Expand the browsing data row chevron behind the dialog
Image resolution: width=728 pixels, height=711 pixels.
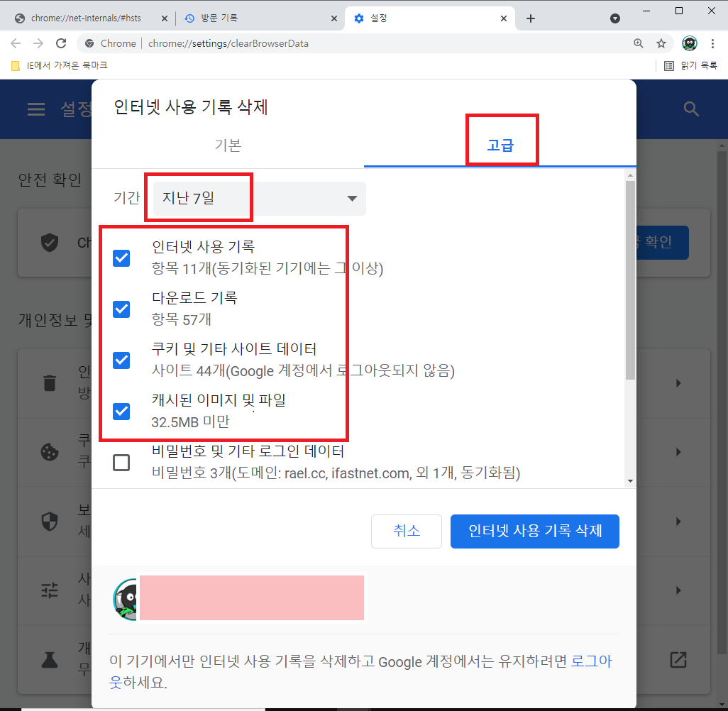678,383
